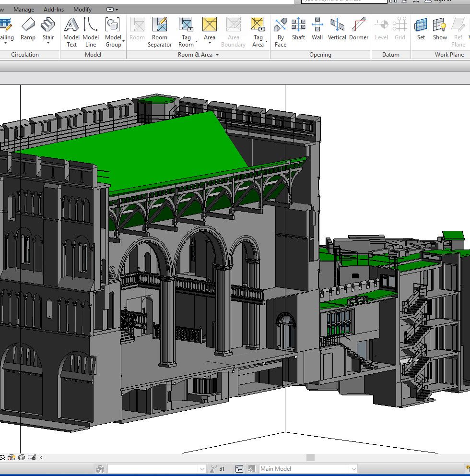Switch to the Add-Ins tab
The image size is (470, 476).
(54, 10)
